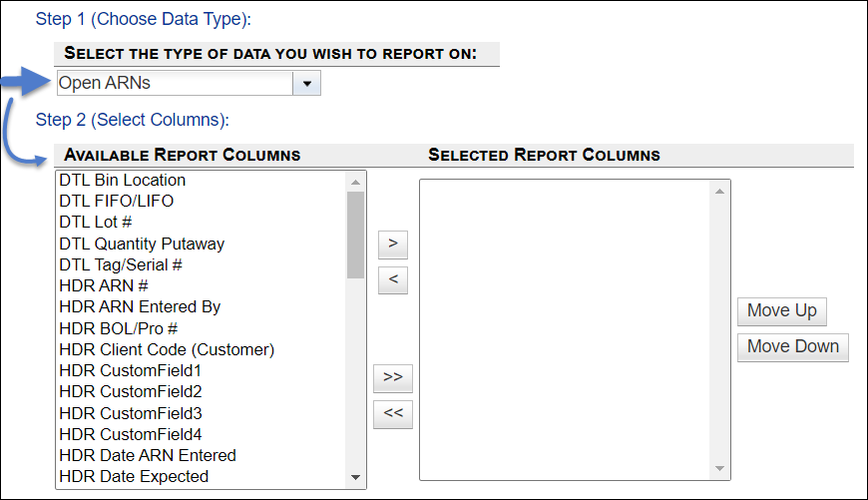
Task: Select DTL FIFO/LIFO column option
Action: pyautogui.click(x=116, y=202)
